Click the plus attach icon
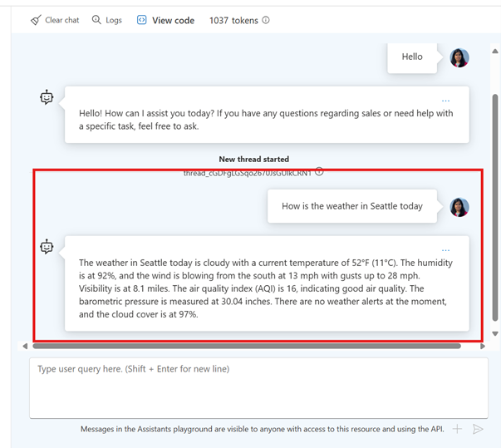501x448 pixels. (457, 429)
